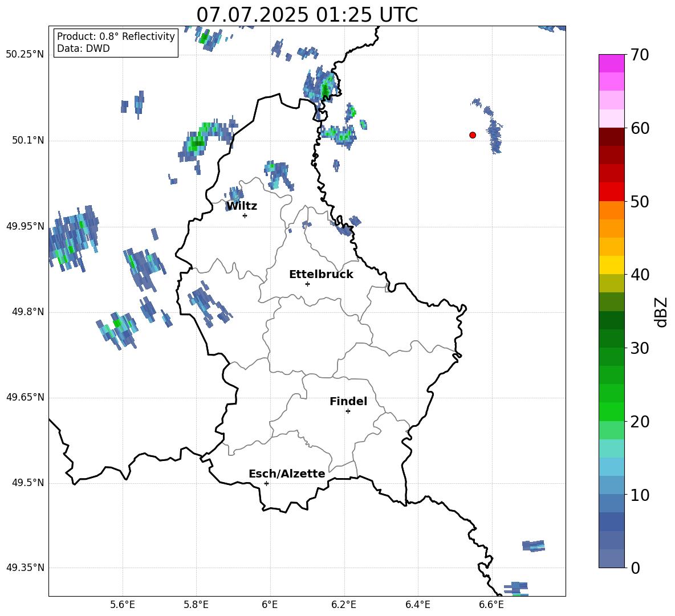Screen dimensions: 675x616
Task: Click the 5.8°E longitude label
Action: (196, 605)
